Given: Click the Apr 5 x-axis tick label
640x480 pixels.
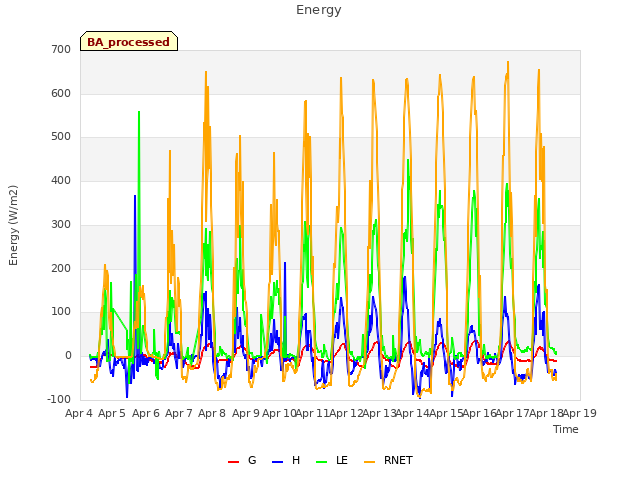Looking at the screenshot, I should tap(112, 413).
